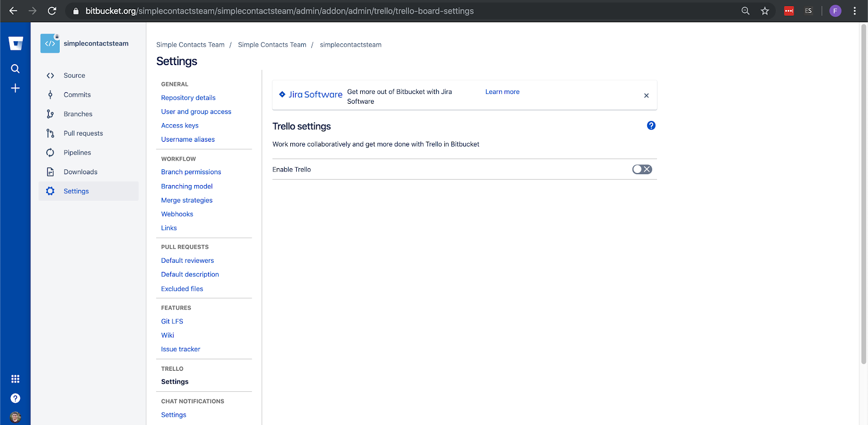The height and width of the screenshot is (425, 868).
Task: Click the site lock icon in address bar
Action: [x=75, y=11]
